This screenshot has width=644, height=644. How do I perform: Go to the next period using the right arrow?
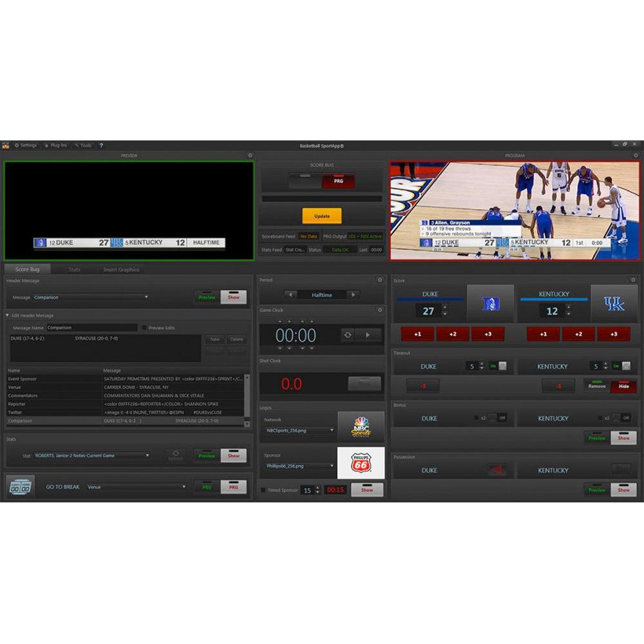pos(352,295)
